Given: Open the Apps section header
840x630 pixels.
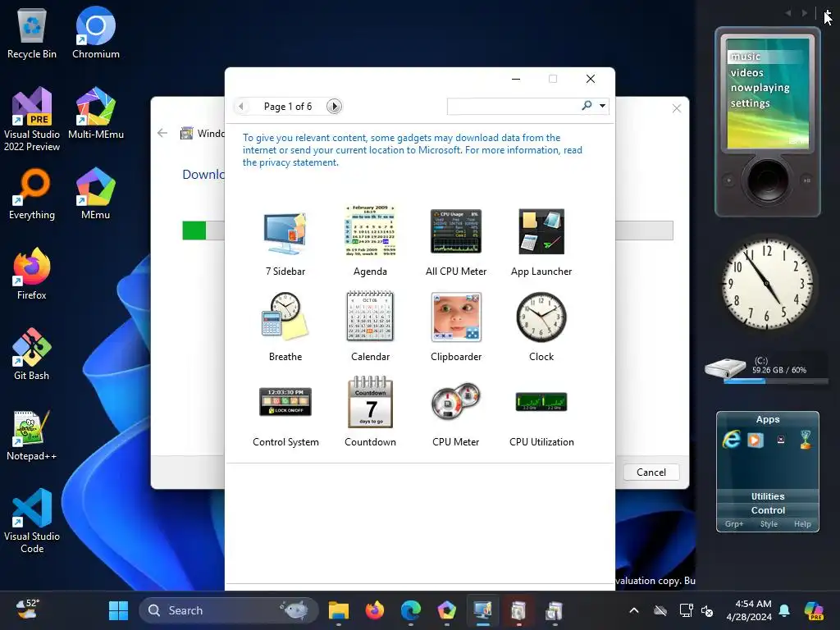Looking at the screenshot, I should (768, 419).
